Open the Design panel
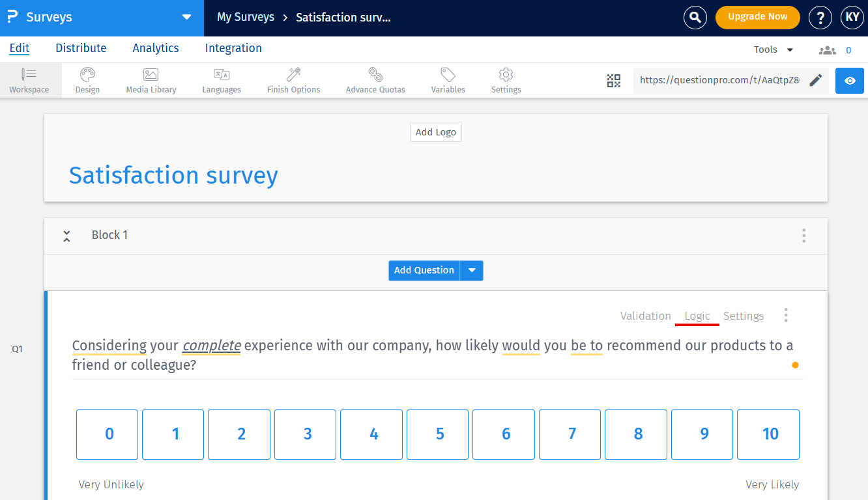Screen dimensions: 868x500 (87, 80)
